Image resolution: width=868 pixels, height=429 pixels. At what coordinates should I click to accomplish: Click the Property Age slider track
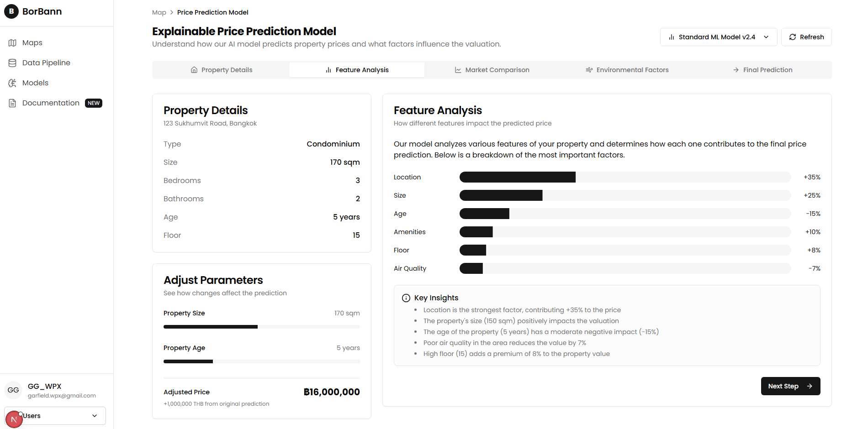pyautogui.click(x=261, y=361)
